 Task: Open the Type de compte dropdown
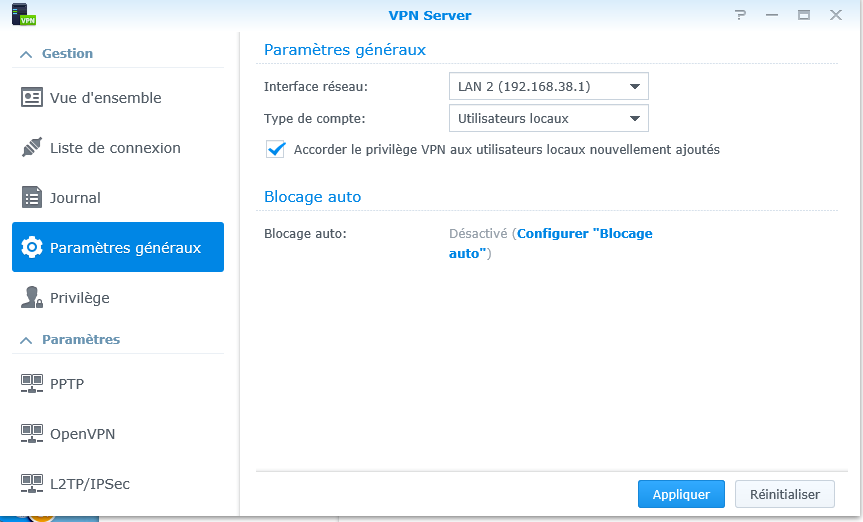(x=548, y=119)
